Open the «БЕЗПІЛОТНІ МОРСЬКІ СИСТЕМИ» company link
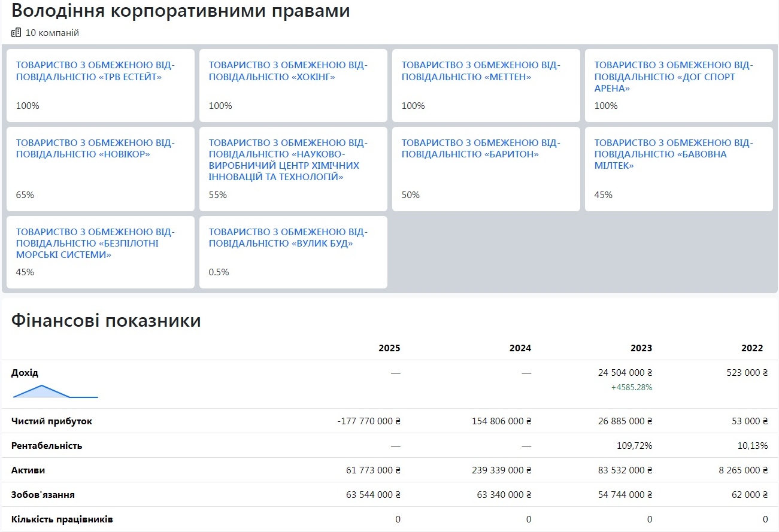Viewport: 779px width, 532px height. pyautogui.click(x=96, y=243)
